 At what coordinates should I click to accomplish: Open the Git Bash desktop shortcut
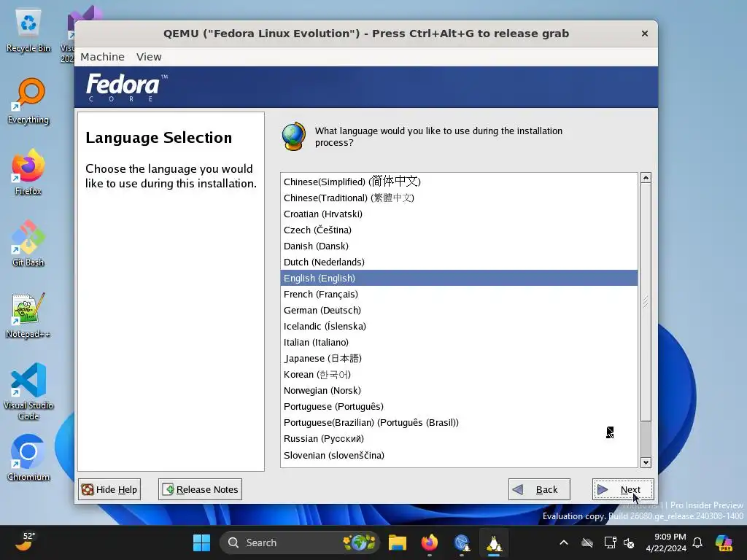[x=28, y=244]
